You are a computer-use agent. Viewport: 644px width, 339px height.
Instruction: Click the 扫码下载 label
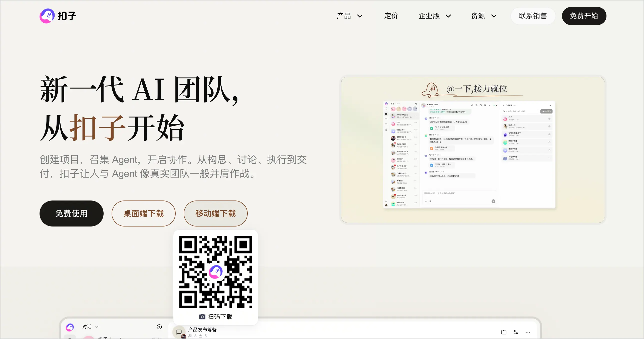[x=220, y=317]
